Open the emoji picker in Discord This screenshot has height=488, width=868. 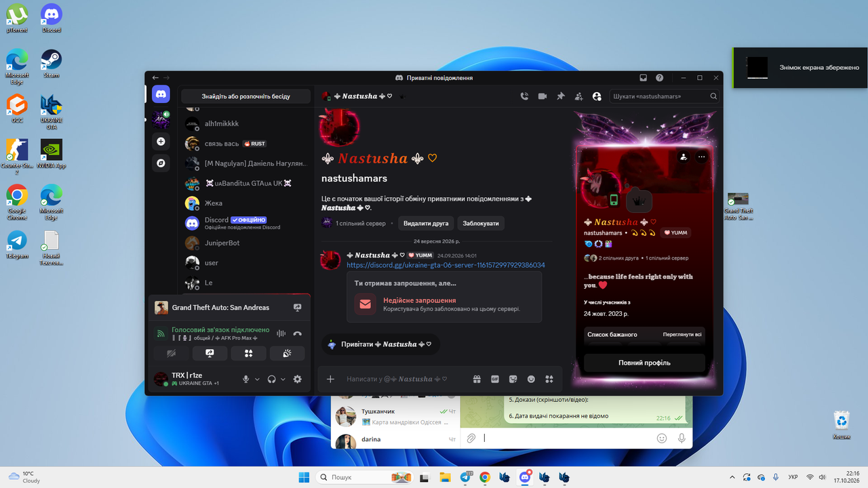(x=531, y=380)
